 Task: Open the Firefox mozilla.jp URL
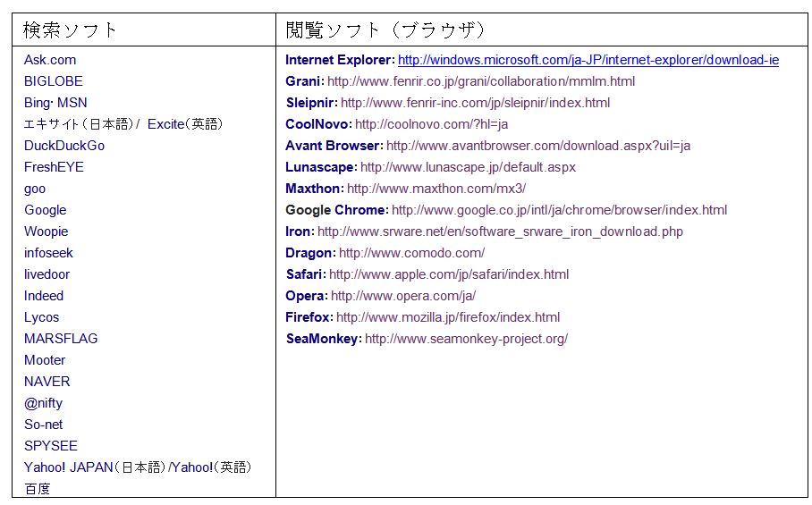tap(448, 317)
